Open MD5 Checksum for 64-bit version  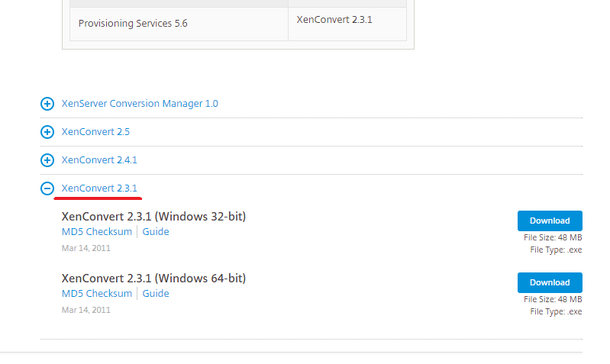pyautogui.click(x=97, y=294)
